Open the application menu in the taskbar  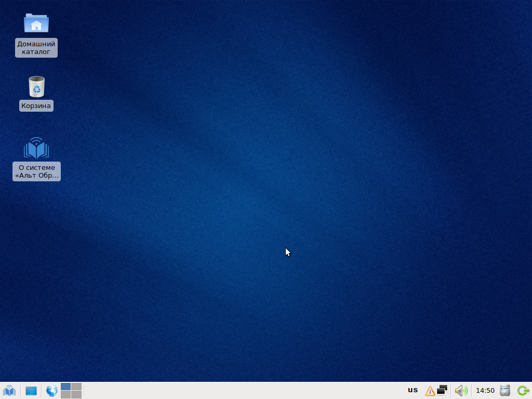pyautogui.click(x=9, y=391)
